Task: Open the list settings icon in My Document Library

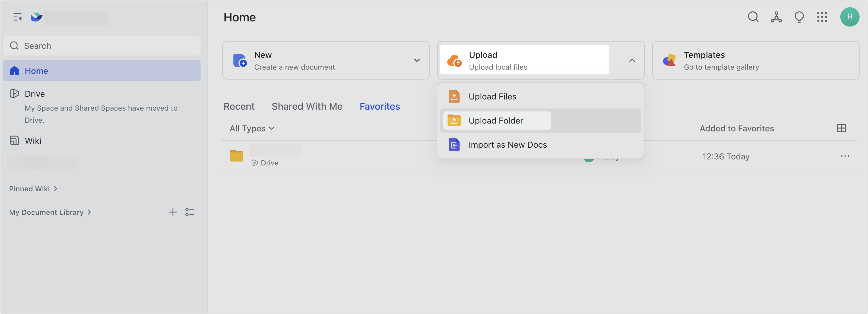Action: (190, 212)
